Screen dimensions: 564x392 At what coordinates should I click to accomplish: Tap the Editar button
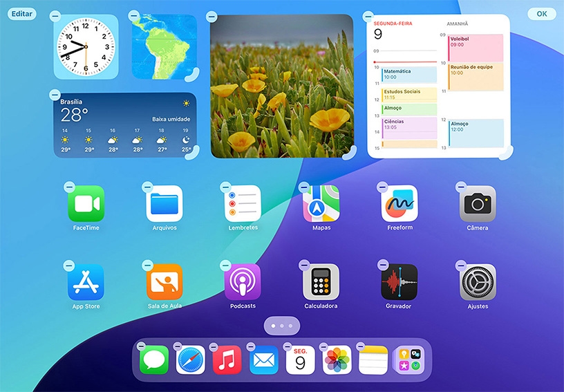click(22, 14)
